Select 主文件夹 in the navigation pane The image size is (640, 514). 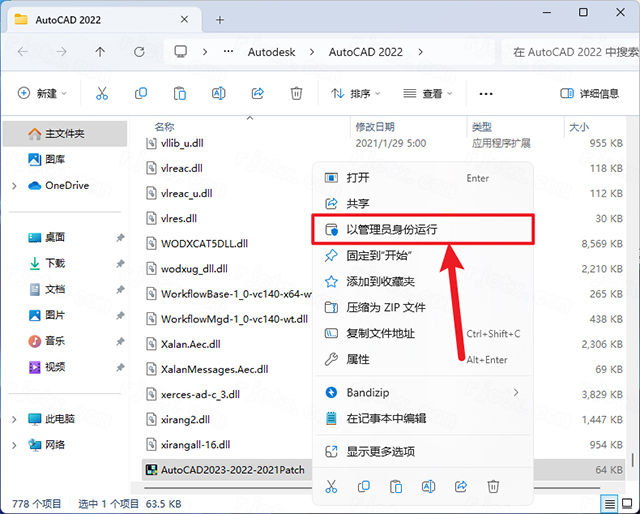pyautogui.click(x=65, y=134)
